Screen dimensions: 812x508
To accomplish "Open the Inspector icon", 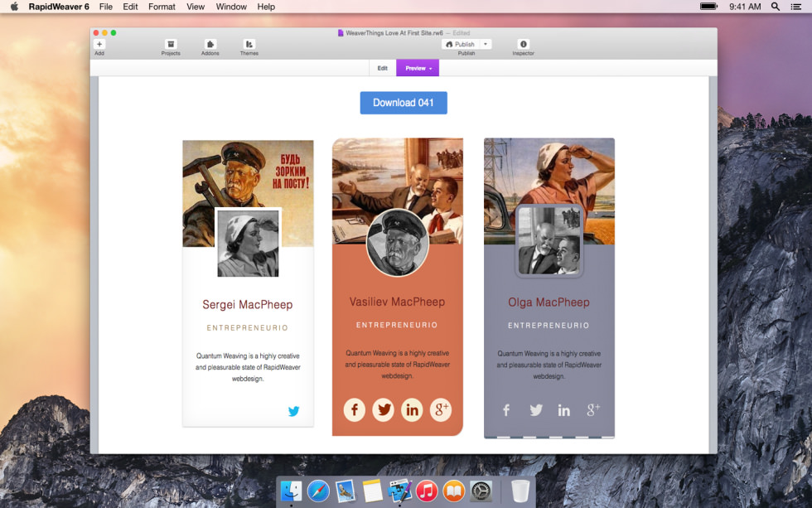I will point(523,45).
